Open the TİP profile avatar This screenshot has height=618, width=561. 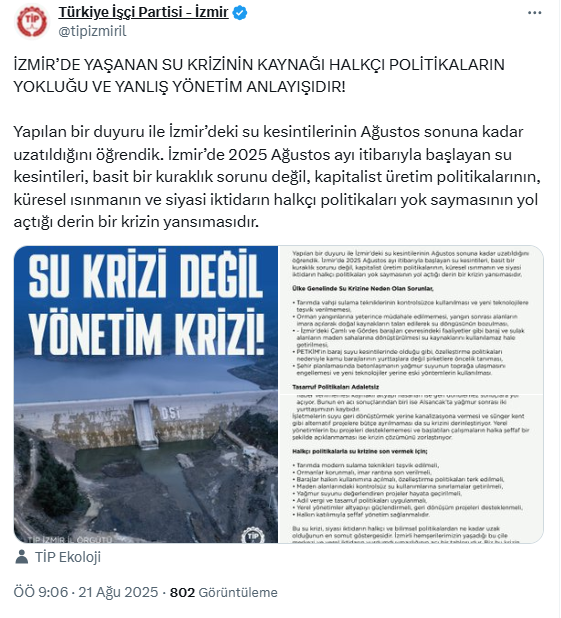[32, 22]
